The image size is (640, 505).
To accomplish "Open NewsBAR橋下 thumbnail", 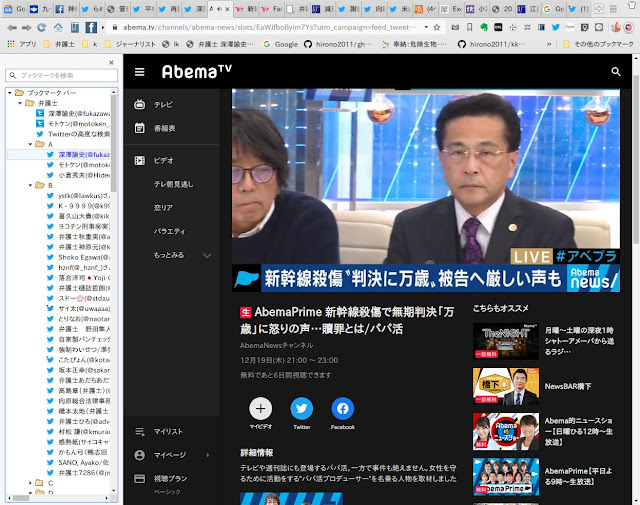I will 506,386.
